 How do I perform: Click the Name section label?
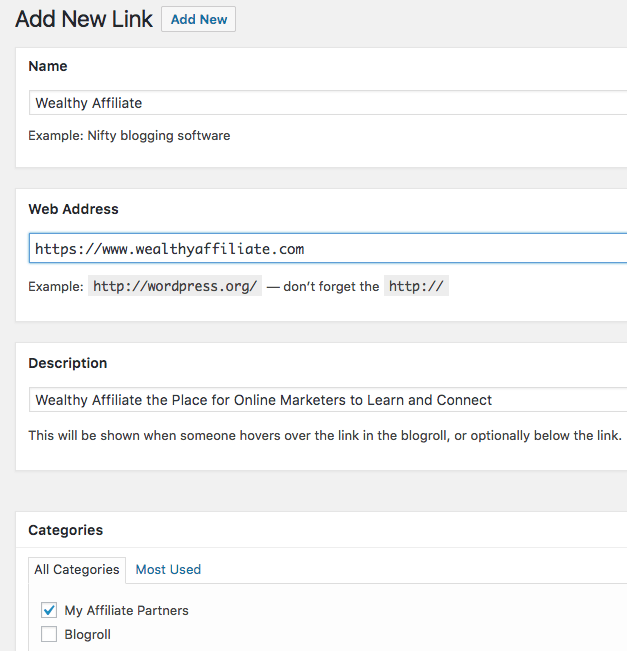click(x=48, y=66)
